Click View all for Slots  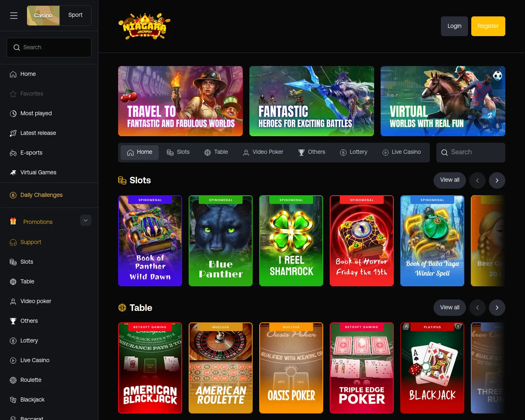click(450, 180)
